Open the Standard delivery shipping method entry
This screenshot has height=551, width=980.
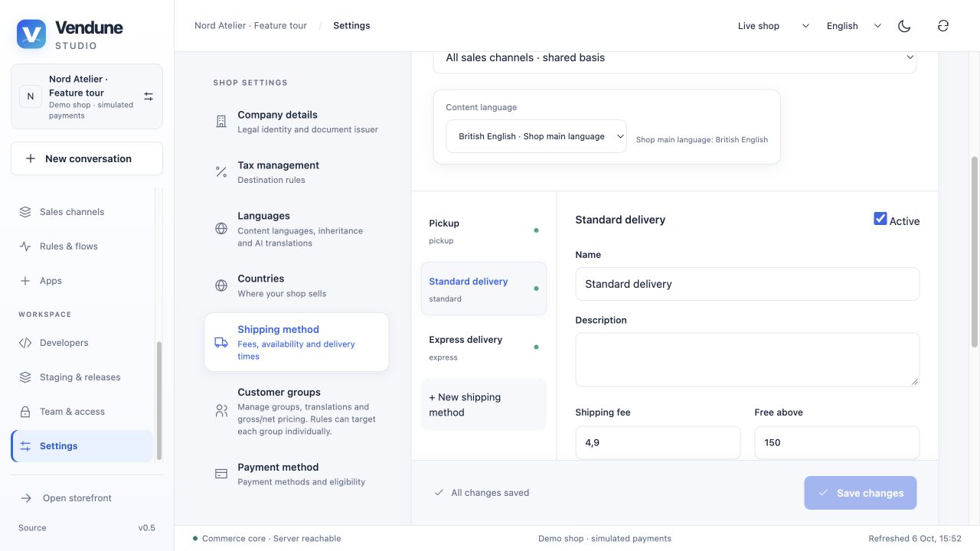coord(484,289)
